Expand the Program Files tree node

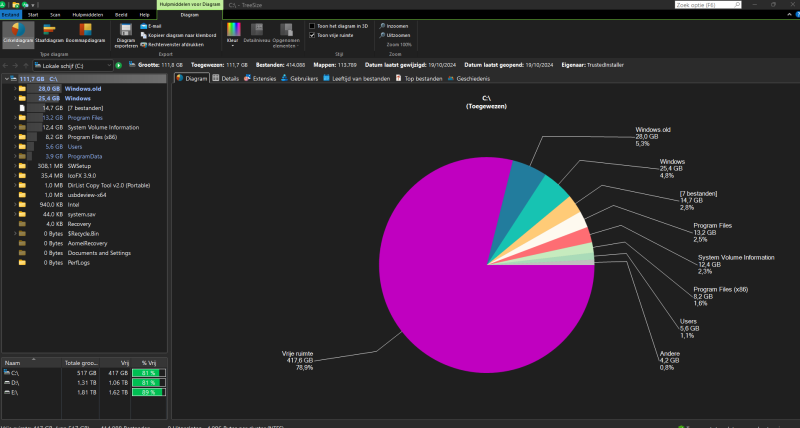pos(13,118)
